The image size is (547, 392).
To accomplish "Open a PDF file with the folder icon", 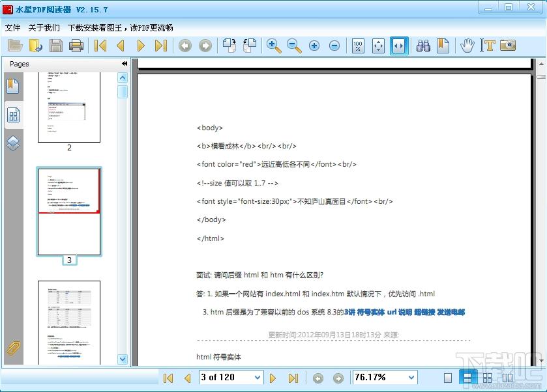I will point(16,46).
